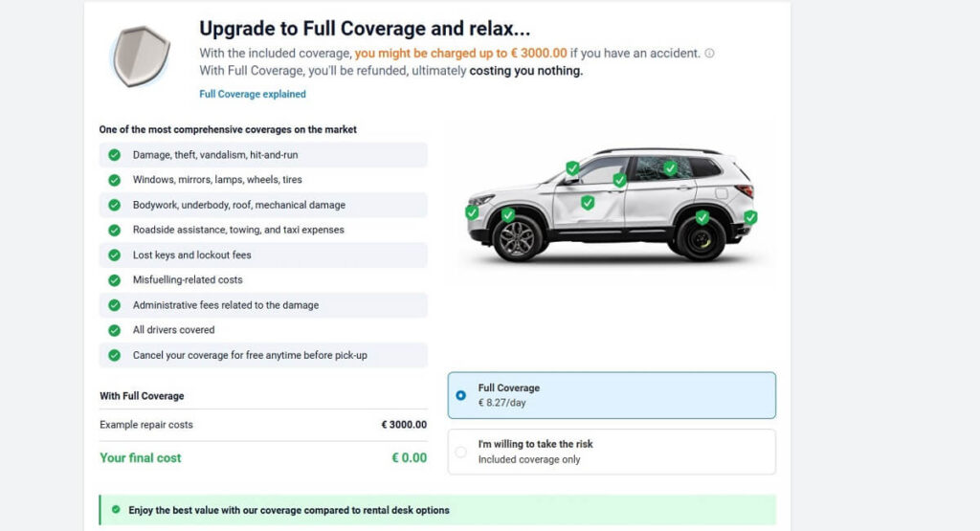Click the checkmark beside 'Misfuelling-related costs'
The image size is (980, 531).
click(x=114, y=280)
